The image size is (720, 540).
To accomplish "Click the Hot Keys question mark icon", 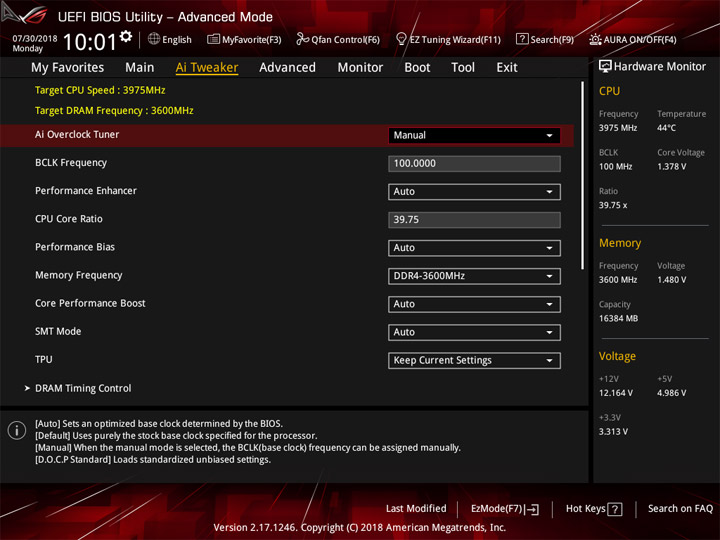I will (x=614, y=509).
